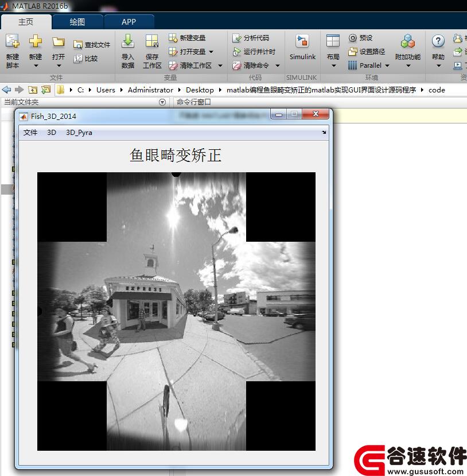Viewport: 467px width, 476px height.
Task: Open the 文件 menu in Fish_3D_2014
Action: click(30, 133)
